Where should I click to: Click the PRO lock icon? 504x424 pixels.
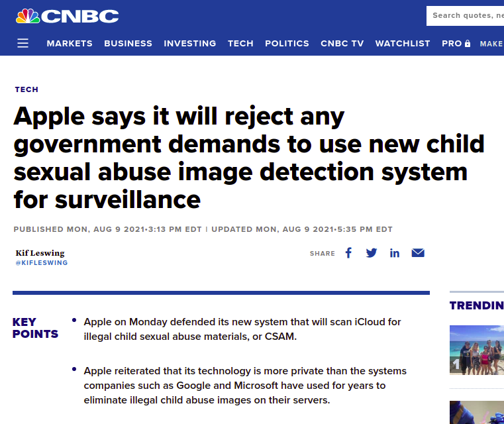click(x=468, y=44)
